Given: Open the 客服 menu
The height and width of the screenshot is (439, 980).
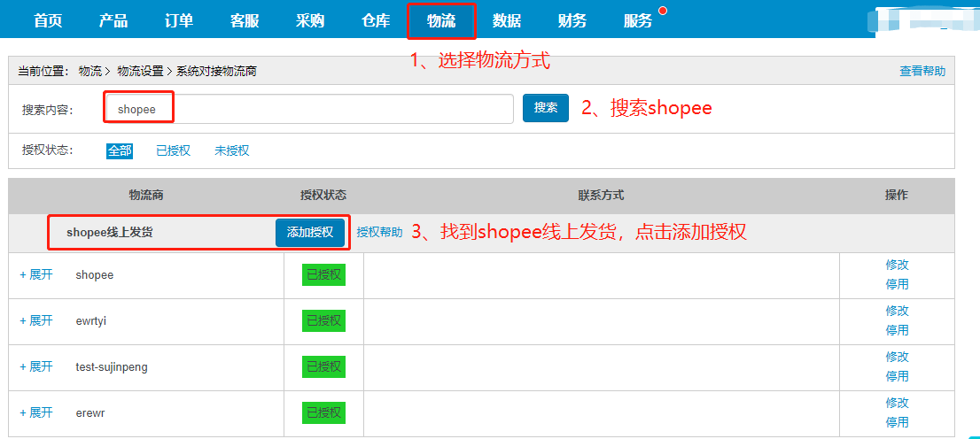Looking at the screenshot, I should coord(245,20).
